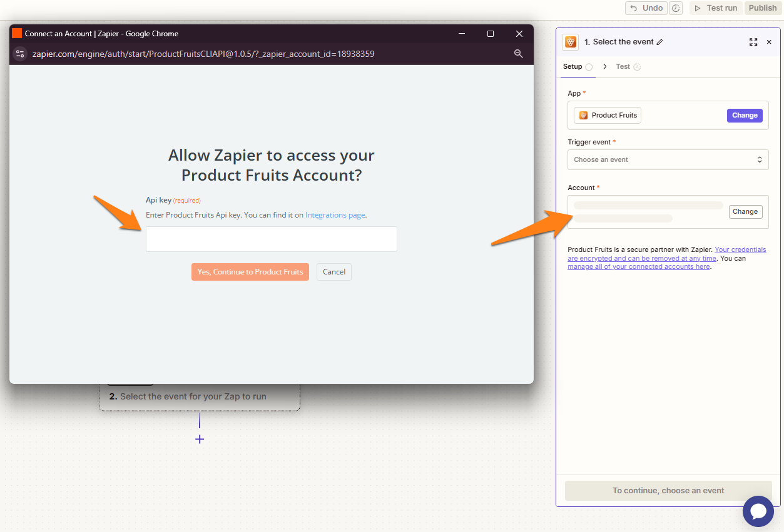Screen dimensions: 784x532
Task: Publish the Zap
Action: [x=763, y=8]
